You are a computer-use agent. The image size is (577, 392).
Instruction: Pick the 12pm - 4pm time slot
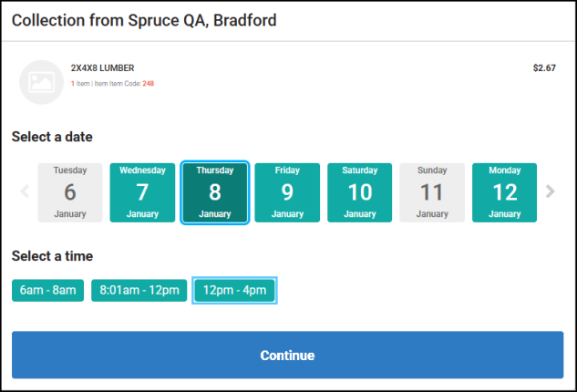click(x=234, y=291)
